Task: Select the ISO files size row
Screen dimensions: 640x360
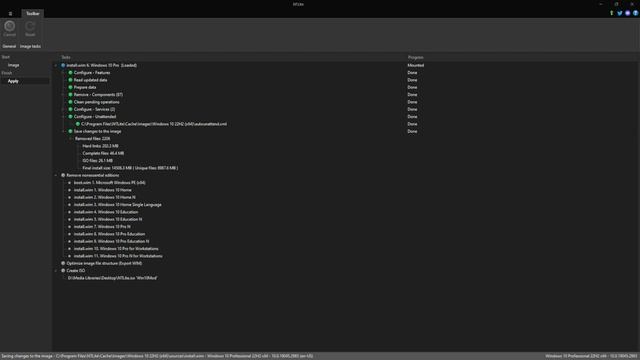Action: coord(98,161)
